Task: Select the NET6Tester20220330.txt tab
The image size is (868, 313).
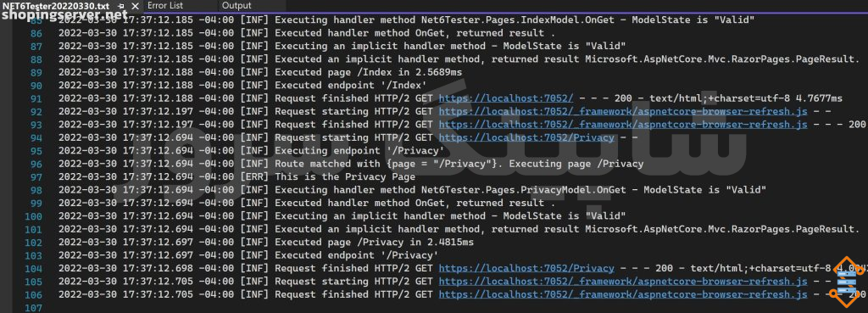Action: click(x=55, y=6)
